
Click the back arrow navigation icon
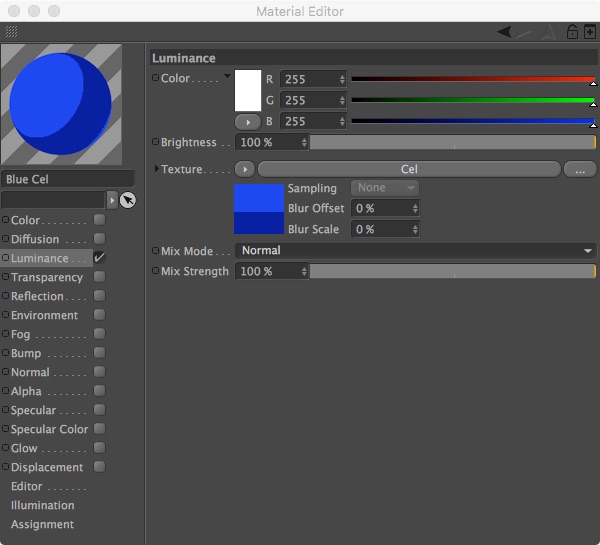[504, 32]
